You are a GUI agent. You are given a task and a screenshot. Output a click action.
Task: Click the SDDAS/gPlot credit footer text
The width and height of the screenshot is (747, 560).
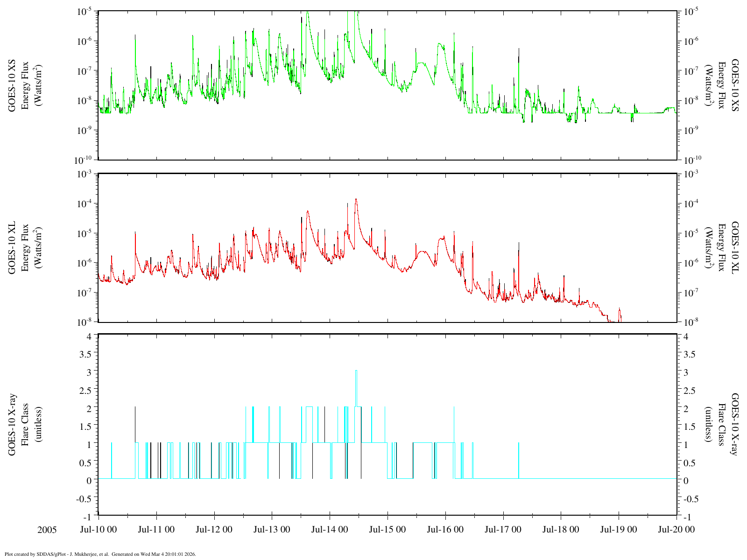tap(100, 554)
